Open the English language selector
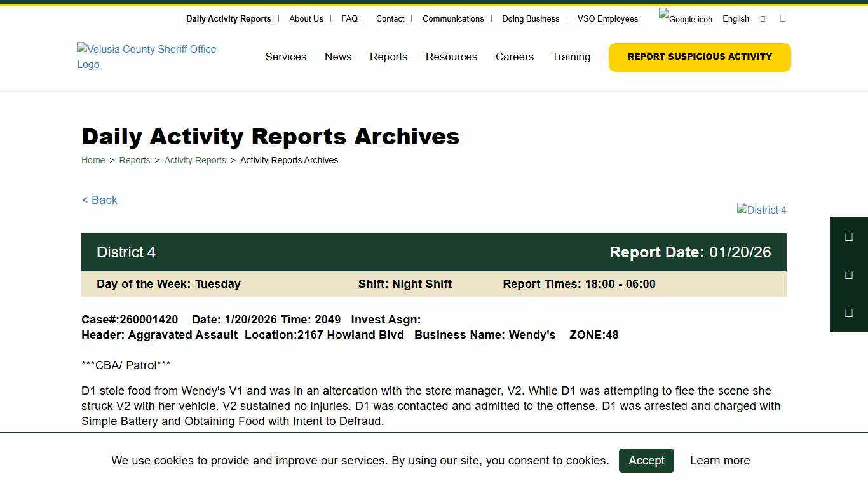 pyautogui.click(x=735, y=18)
